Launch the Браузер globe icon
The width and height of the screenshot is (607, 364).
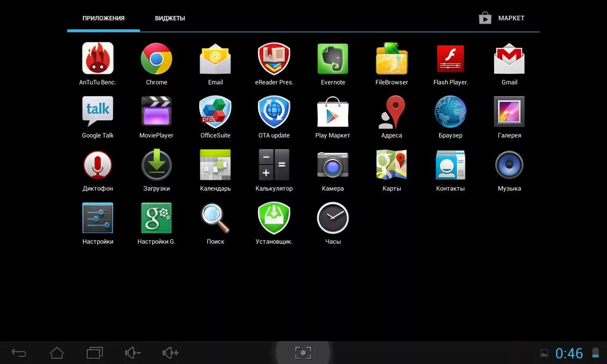click(450, 112)
